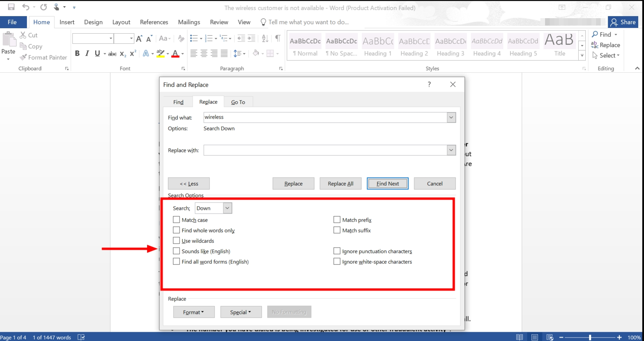Viewport: 644px width, 341px height.
Task: Enable the Match case checkbox
Action: pos(176,220)
